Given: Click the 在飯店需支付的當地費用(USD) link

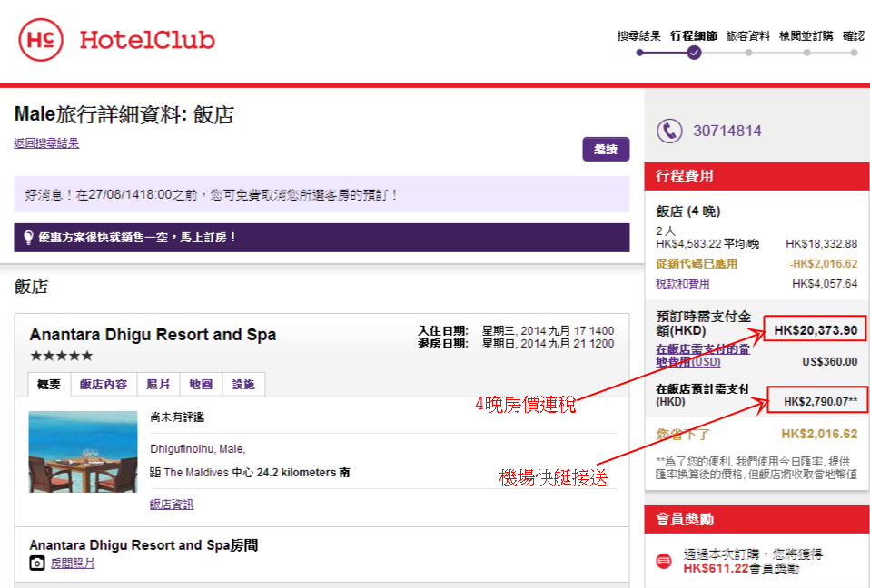Looking at the screenshot, I should pos(703,355).
